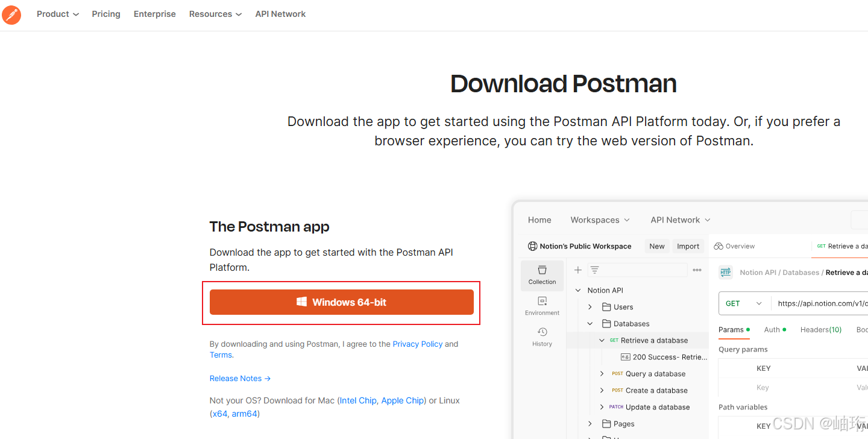Image resolution: width=868 pixels, height=439 pixels.
Task: Switch to the Auth tab
Action: tap(775, 330)
